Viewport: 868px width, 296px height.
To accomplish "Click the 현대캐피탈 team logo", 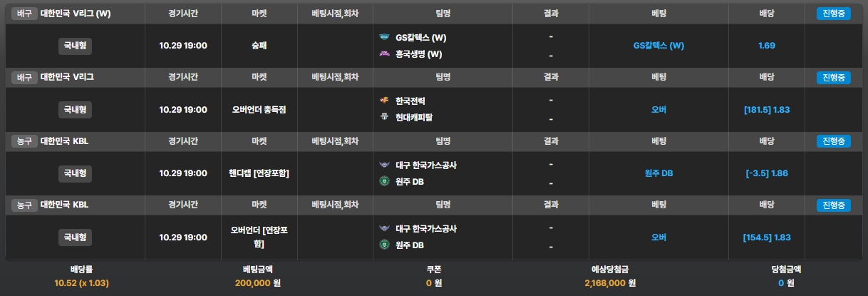I will tap(385, 117).
